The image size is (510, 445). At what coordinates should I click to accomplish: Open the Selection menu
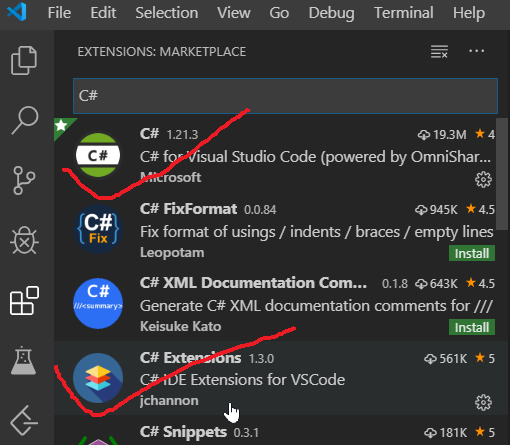[167, 13]
